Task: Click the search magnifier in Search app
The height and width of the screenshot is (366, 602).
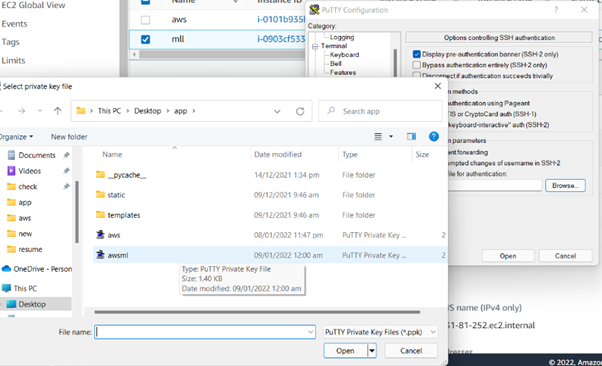Action: (331, 111)
